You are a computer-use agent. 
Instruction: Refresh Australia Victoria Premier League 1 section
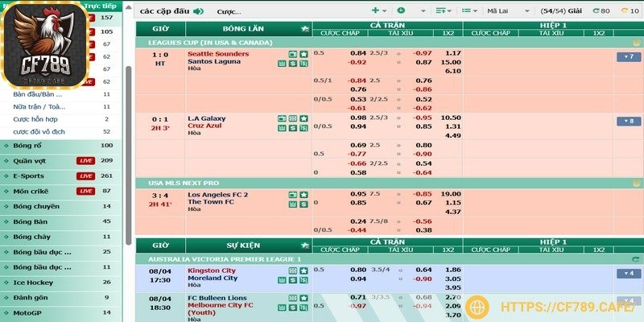(636, 259)
